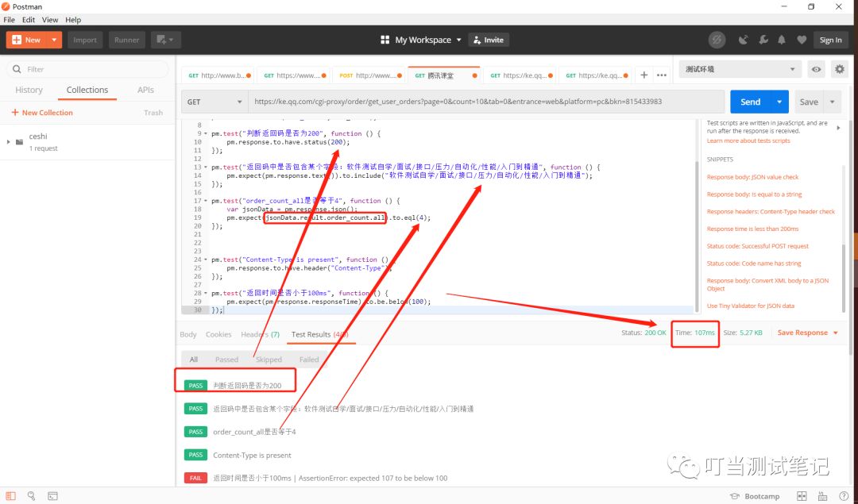Click the satellite capture requests icon
The image size is (858, 504).
tap(743, 40)
